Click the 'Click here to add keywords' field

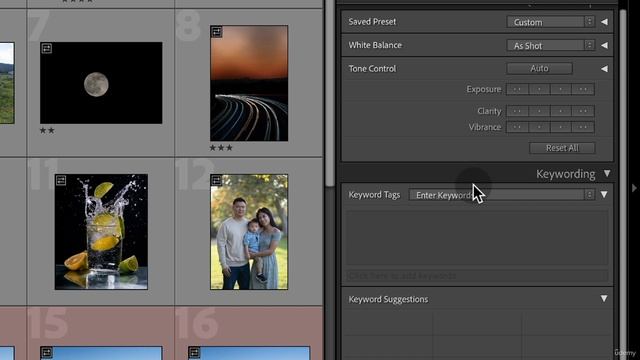click(477, 276)
